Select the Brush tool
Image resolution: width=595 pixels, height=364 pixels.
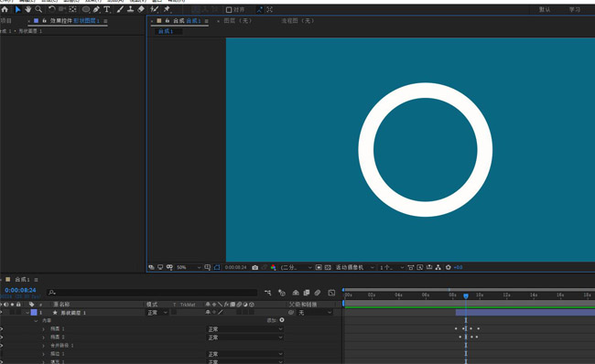pyautogui.click(x=120, y=9)
